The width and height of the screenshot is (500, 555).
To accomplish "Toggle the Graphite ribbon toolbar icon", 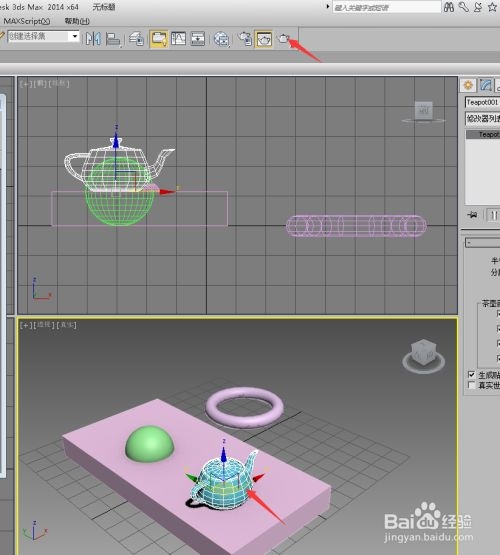I will (159, 39).
